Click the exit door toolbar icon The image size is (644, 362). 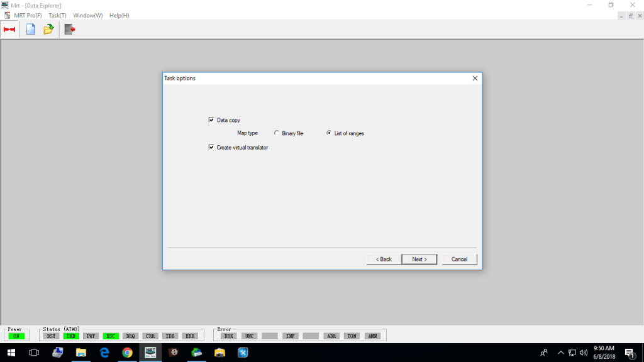69,29
